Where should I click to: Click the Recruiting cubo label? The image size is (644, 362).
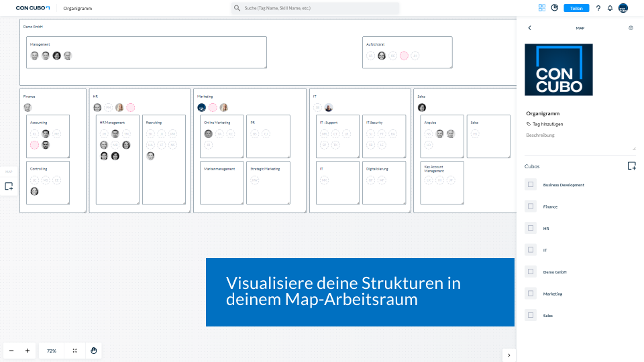pos(154,123)
